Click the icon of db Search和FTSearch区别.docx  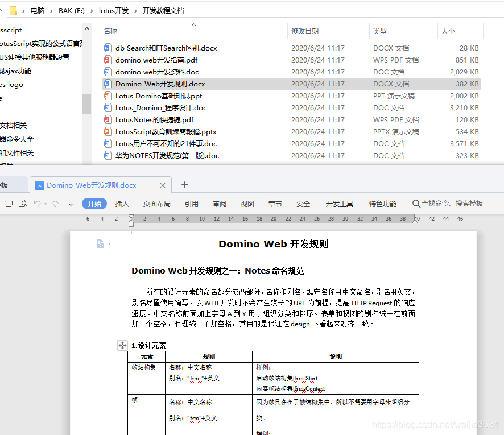tap(108, 48)
